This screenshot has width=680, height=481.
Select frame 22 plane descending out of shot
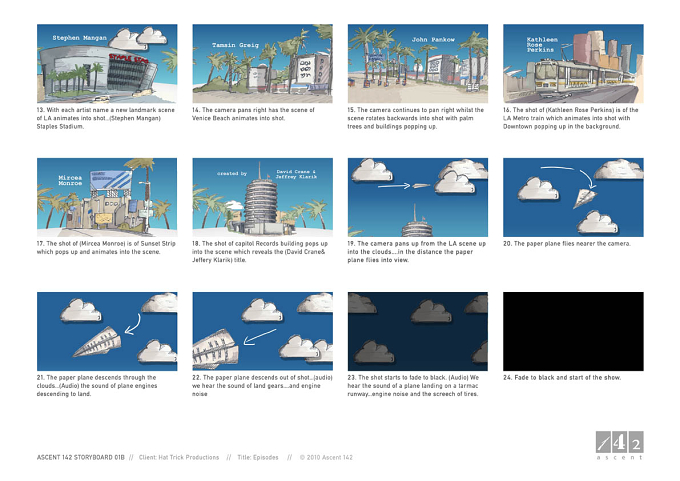tap(262, 331)
